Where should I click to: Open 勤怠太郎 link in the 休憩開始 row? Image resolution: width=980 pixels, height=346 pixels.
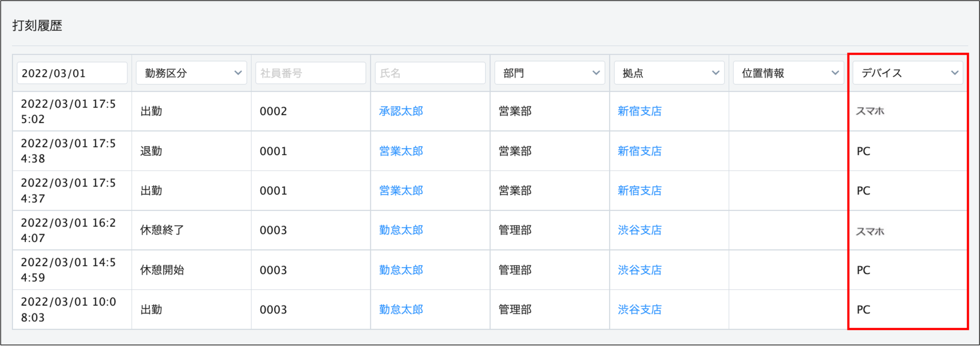tap(401, 270)
